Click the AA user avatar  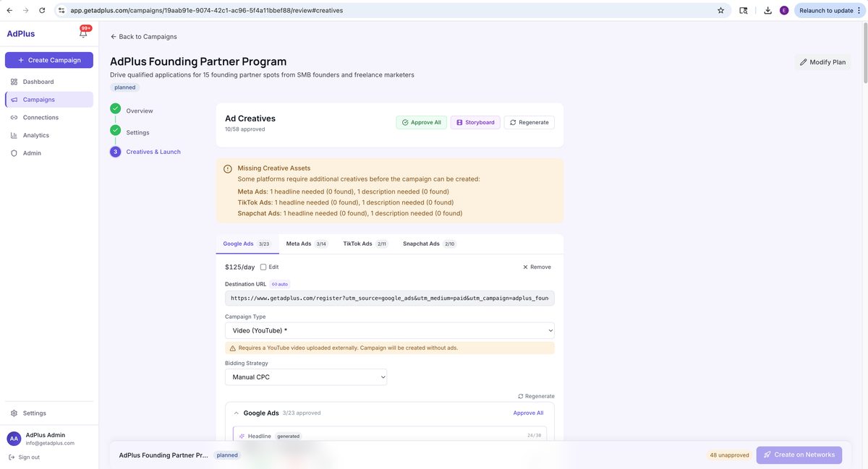point(14,439)
